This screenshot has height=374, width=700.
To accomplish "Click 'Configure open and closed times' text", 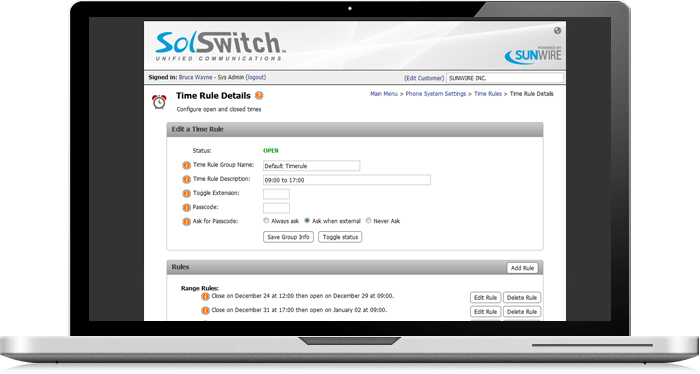I will pyautogui.click(x=219, y=109).
